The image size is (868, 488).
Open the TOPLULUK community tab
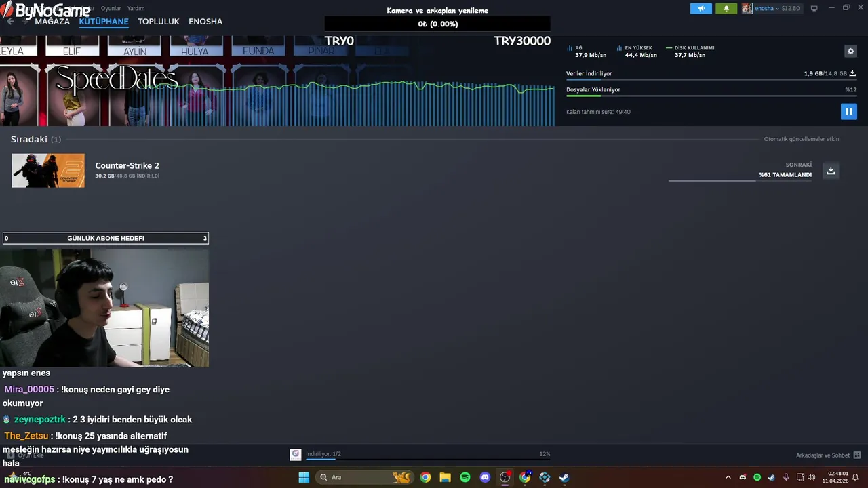click(159, 22)
